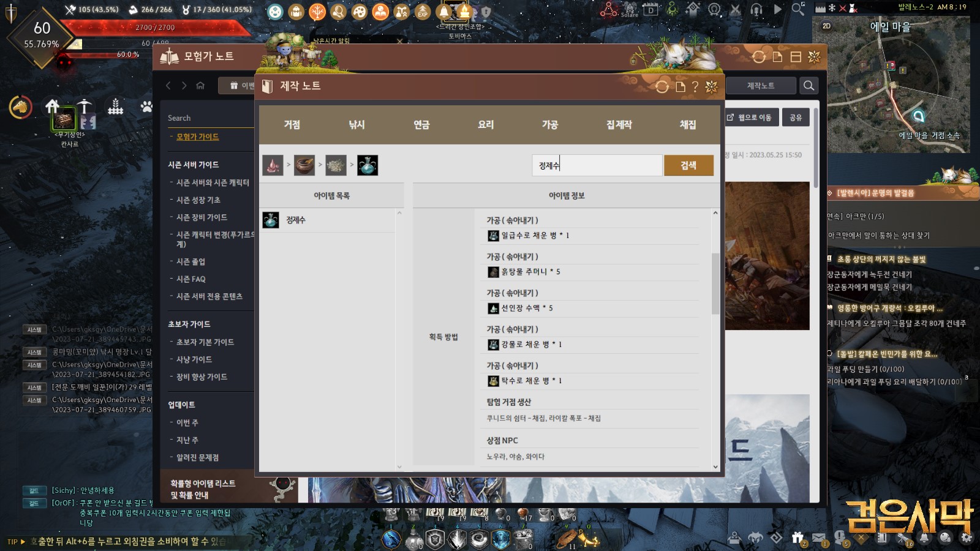Refresh the 모험가 노트 window
The width and height of the screenshot is (980, 551).
tap(759, 57)
